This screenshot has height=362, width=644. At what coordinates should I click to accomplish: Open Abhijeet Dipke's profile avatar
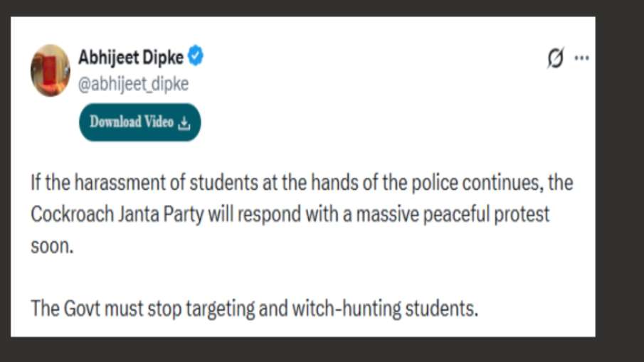tap(50, 70)
